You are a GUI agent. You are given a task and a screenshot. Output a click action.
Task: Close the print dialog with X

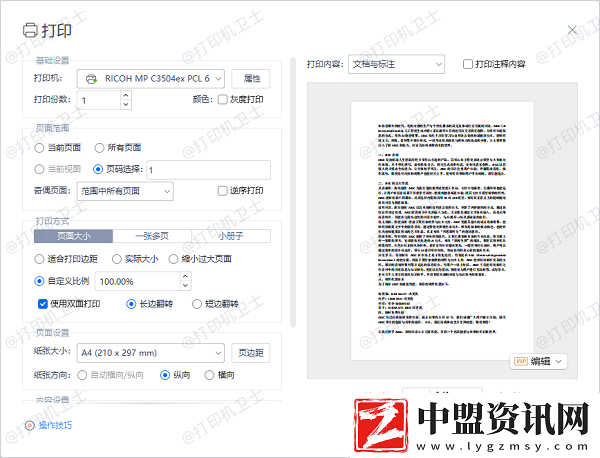572,29
